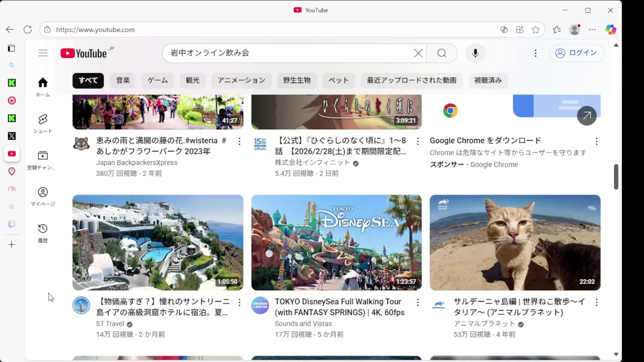Open ホーム in YouTube sidebar
Screen dimensions: 644x362
point(43,87)
